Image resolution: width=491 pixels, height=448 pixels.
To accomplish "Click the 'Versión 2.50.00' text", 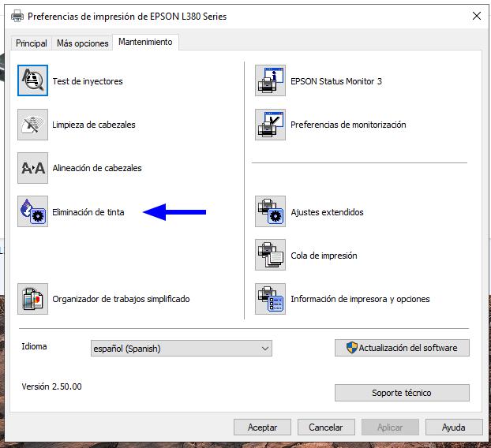I will (51, 386).
